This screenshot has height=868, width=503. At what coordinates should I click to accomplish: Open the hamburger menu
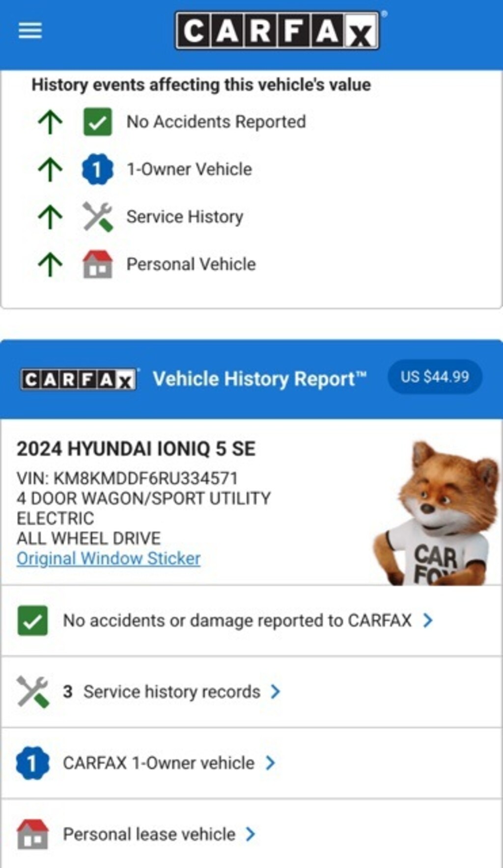click(30, 30)
